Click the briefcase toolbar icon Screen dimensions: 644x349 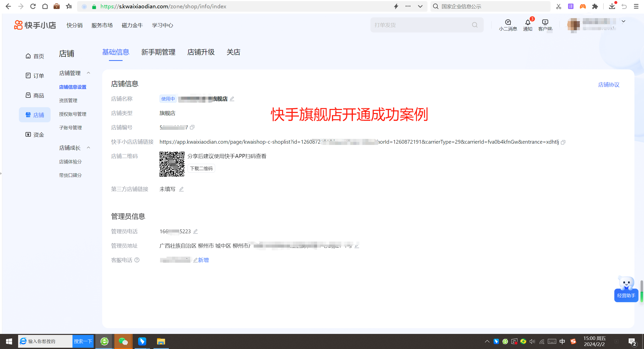coord(57,6)
